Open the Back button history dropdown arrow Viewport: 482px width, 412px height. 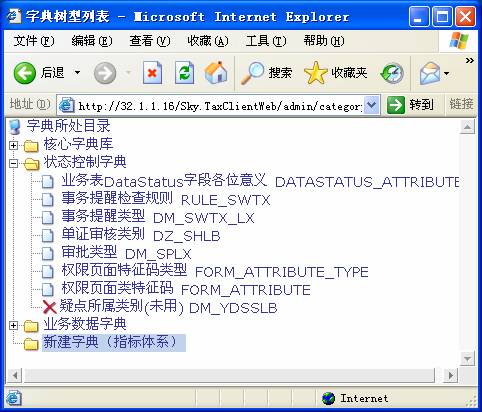point(77,72)
